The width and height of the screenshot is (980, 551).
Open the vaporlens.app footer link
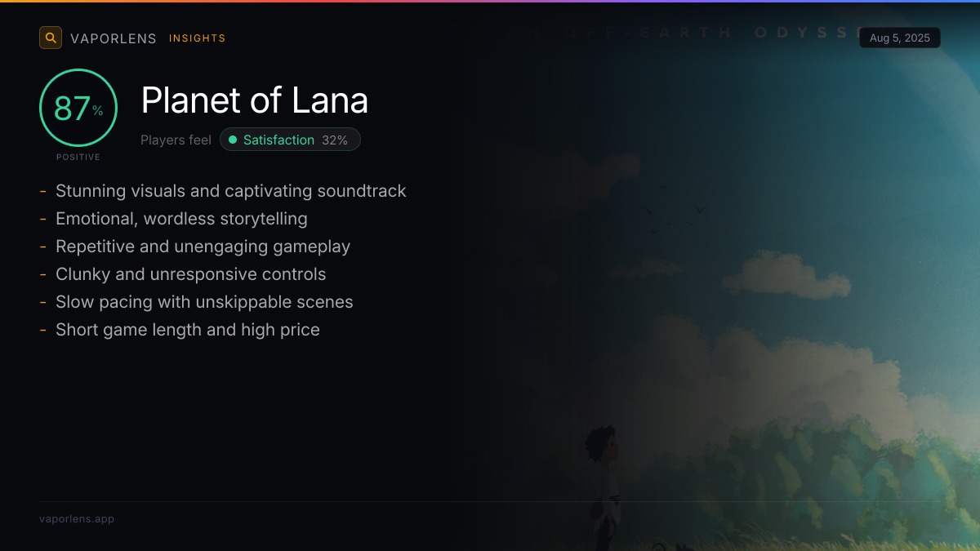[x=77, y=518]
